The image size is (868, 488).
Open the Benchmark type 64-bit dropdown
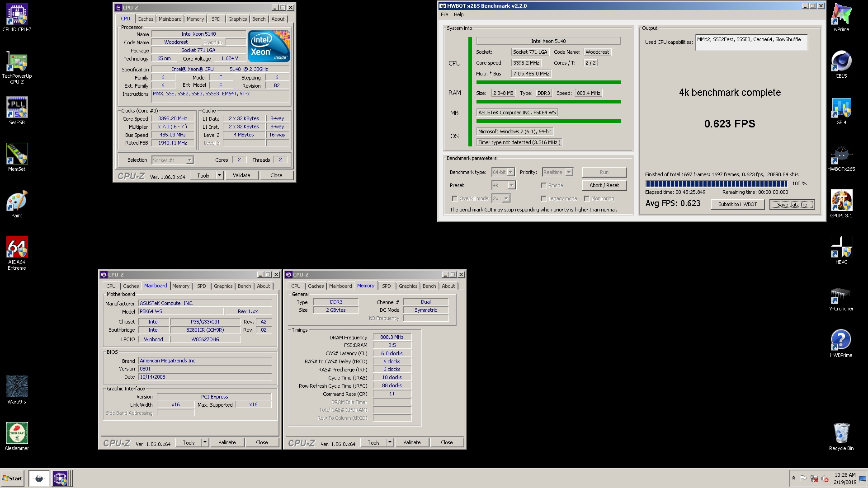coord(503,172)
